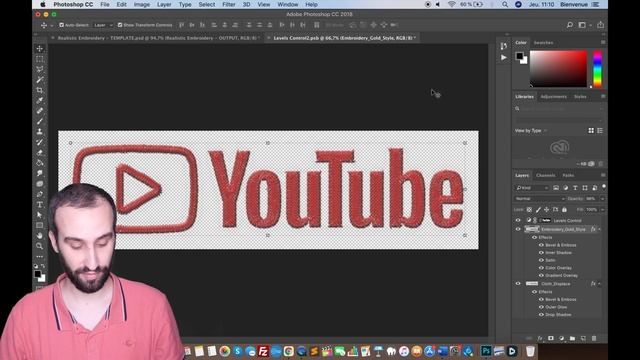Select the Clone Stamp tool
Screen dimensions: 640x360
pyautogui.click(x=40, y=132)
